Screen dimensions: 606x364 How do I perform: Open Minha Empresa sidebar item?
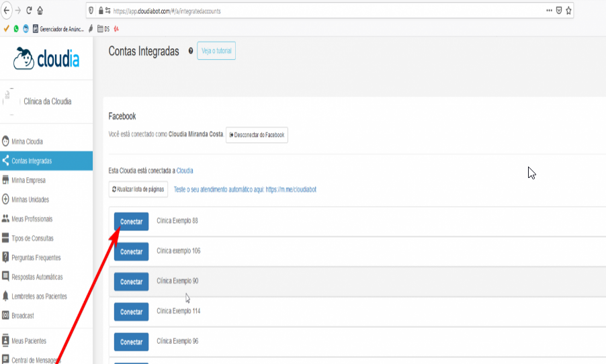(46, 180)
